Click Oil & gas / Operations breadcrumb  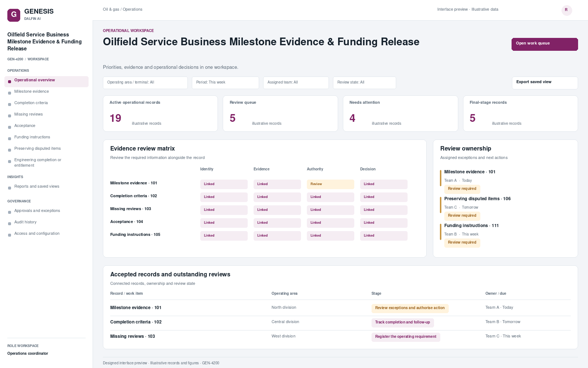122,10
